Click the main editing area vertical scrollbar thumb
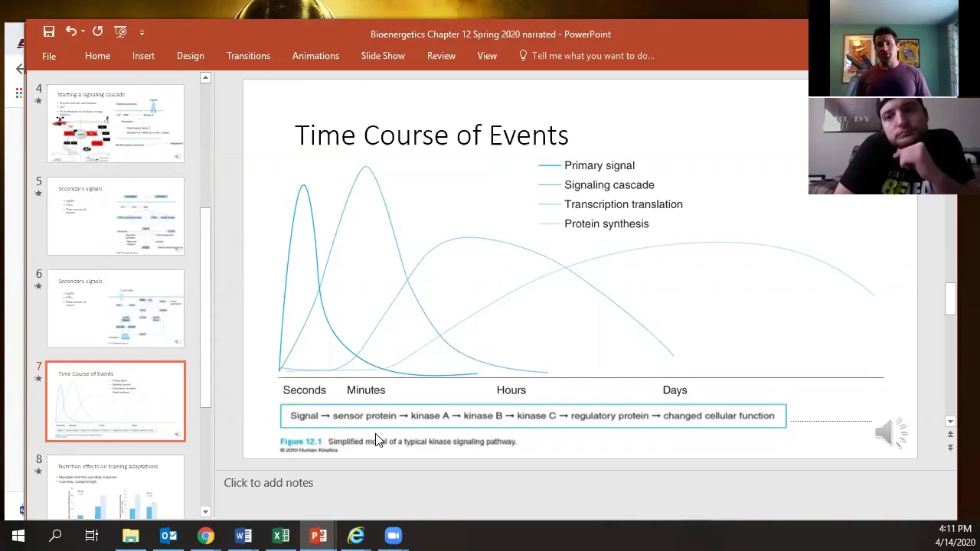The height and width of the screenshot is (551, 980). pyautogui.click(x=950, y=298)
